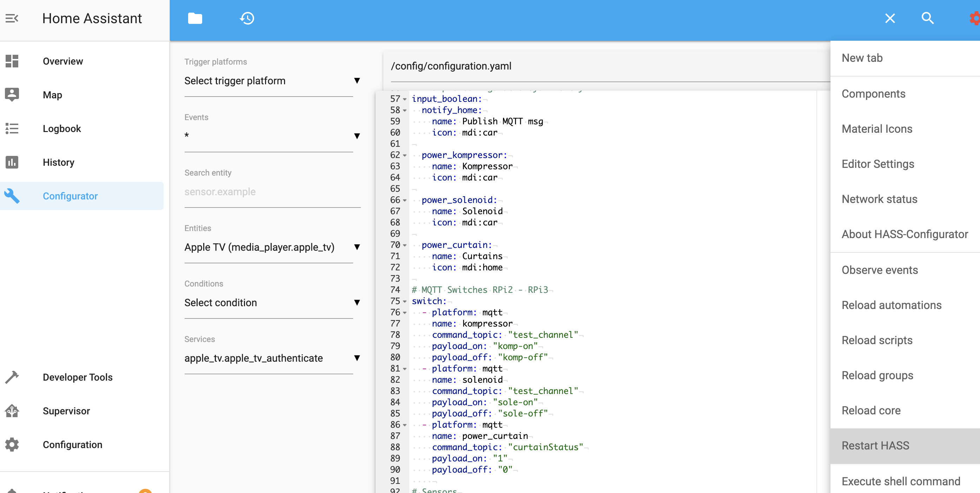Open the Supervisor panel
Viewport: 980px width, 493px height.
point(66,411)
